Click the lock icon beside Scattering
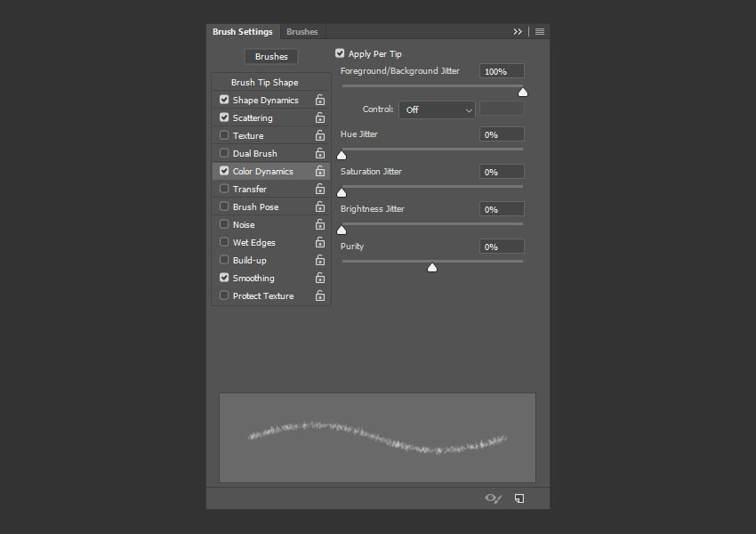This screenshot has width=756, height=534. coord(319,118)
